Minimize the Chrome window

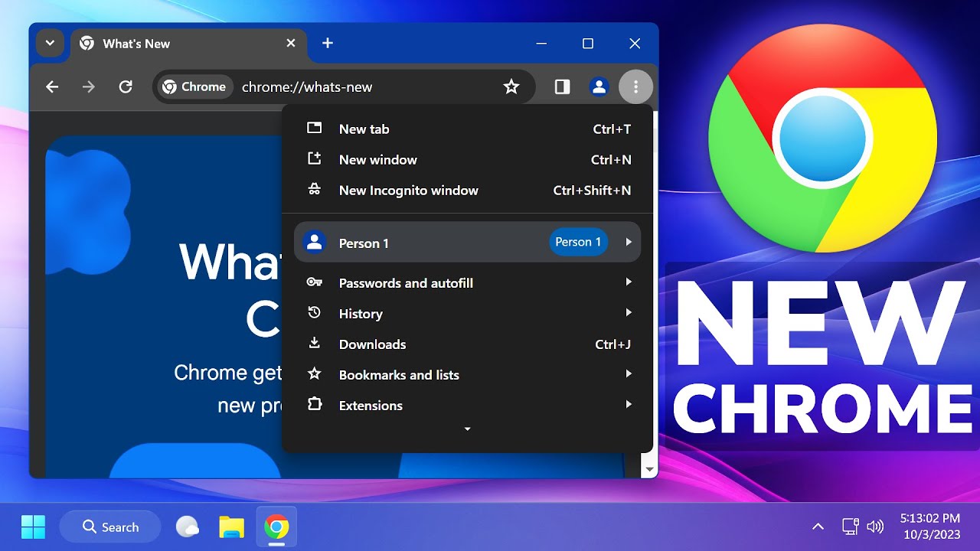click(541, 44)
